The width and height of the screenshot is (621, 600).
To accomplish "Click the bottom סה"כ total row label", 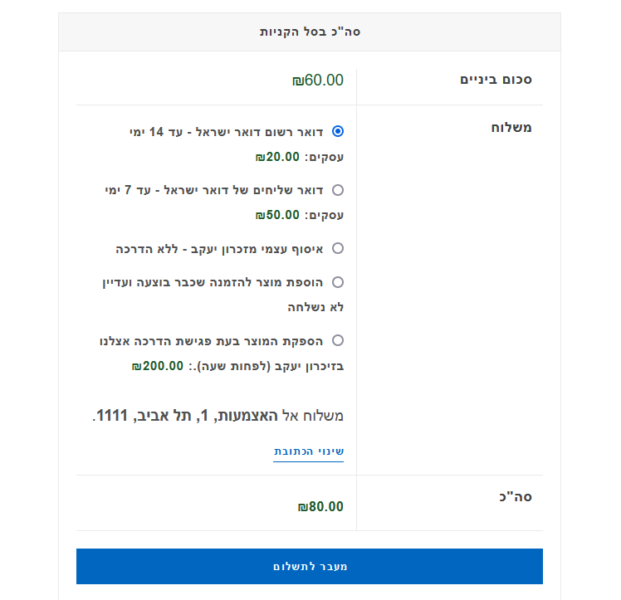I will click(516, 496).
